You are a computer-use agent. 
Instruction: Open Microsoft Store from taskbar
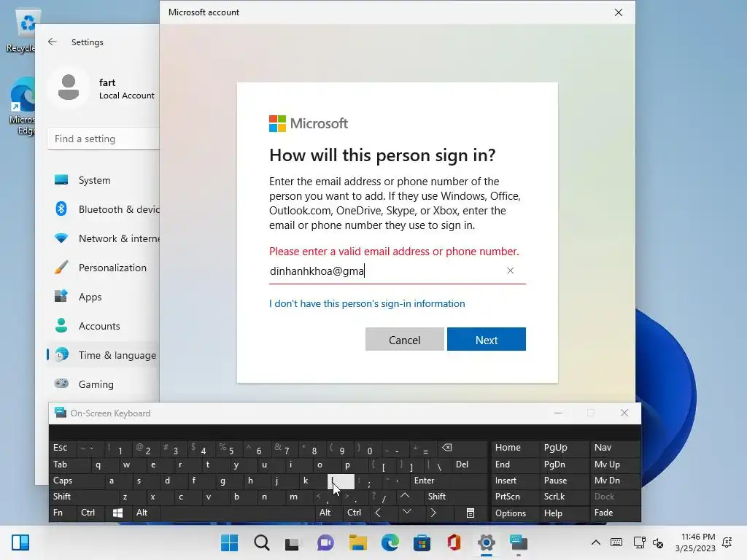tap(422, 542)
